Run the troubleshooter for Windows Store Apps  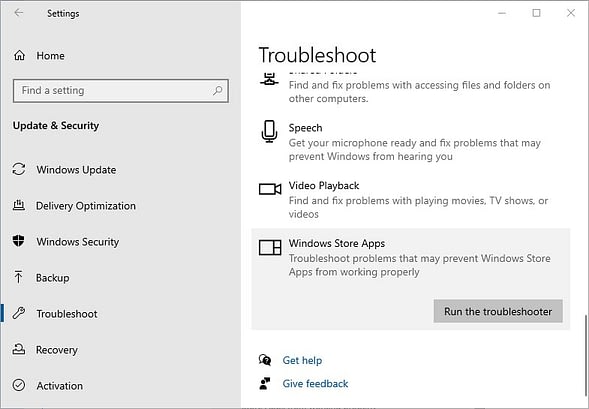[x=498, y=311]
